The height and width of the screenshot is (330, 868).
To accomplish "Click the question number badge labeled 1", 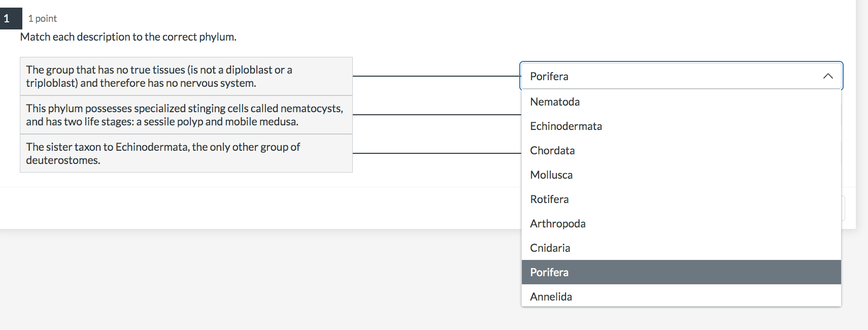I will pos(7,18).
